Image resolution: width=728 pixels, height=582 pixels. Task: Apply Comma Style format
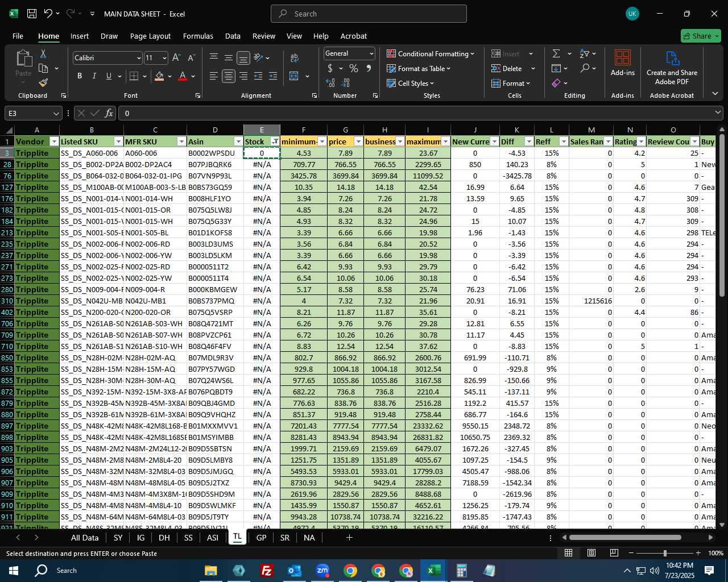point(369,69)
